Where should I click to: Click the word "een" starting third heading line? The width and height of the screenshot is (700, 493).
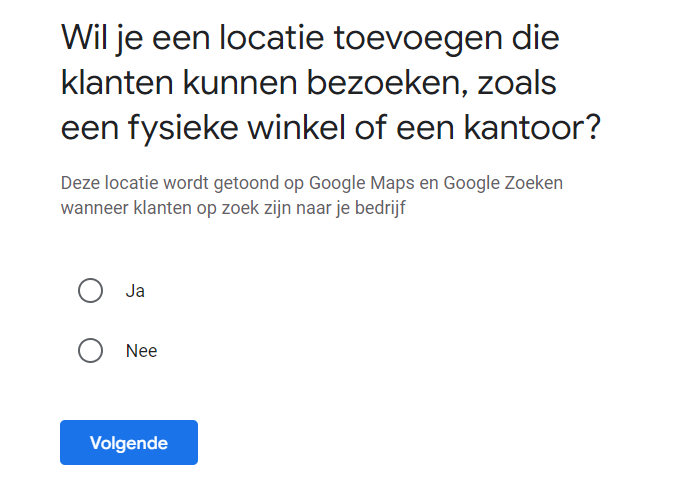tap(91, 129)
